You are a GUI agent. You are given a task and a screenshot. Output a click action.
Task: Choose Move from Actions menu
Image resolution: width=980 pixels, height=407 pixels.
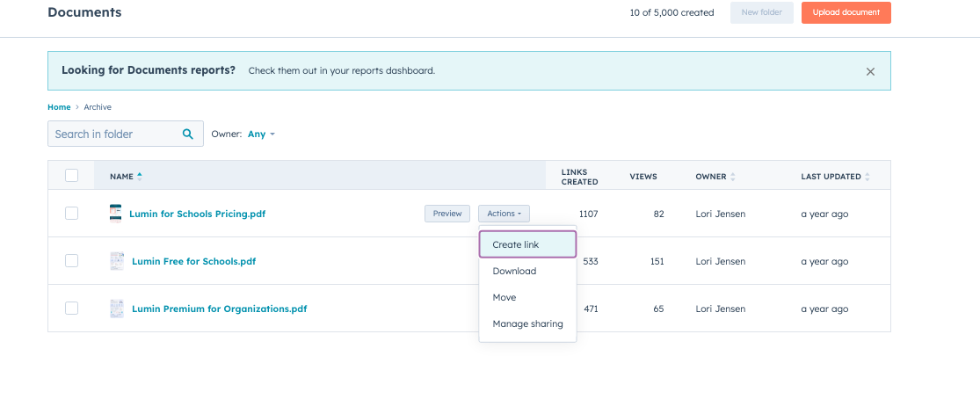[x=527, y=298]
